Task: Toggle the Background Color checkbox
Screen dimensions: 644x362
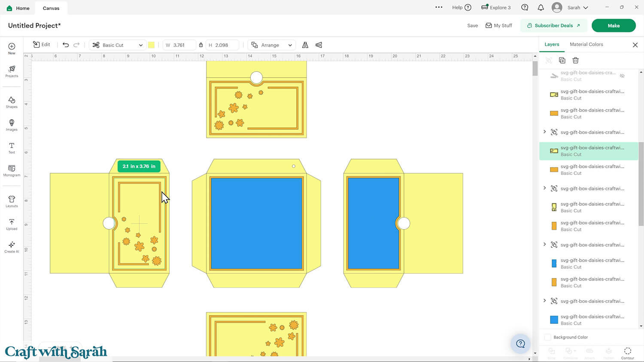Action: point(548,337)
